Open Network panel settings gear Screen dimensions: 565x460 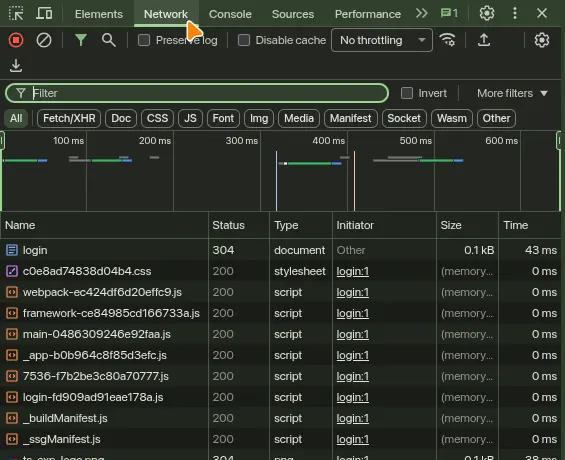coord(542,40)
